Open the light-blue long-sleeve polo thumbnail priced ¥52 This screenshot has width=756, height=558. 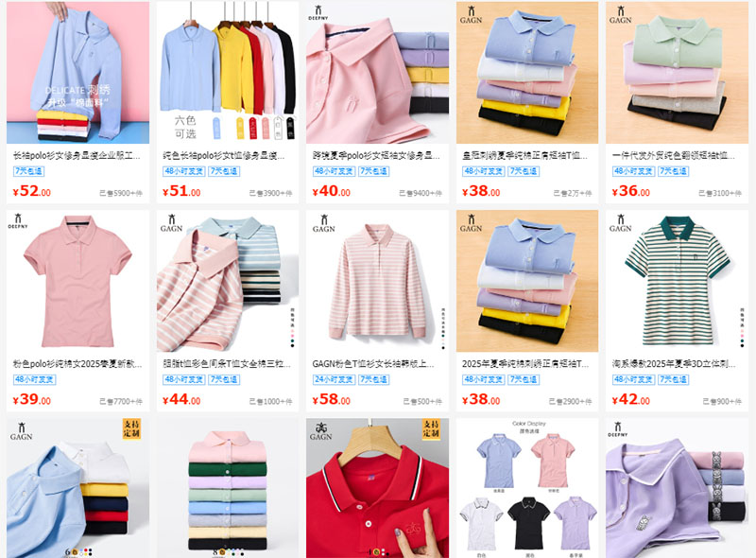click(x=78, y=73)
